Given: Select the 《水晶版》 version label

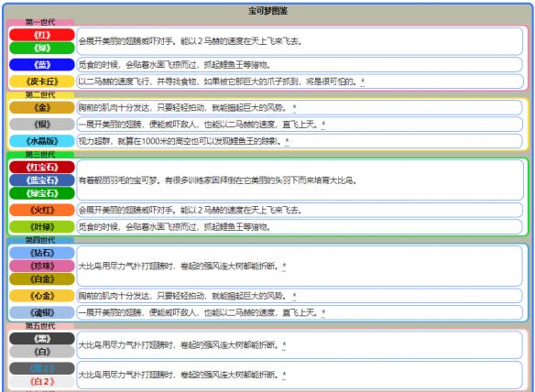Looking at the screenshot, I should pos(42,141).
